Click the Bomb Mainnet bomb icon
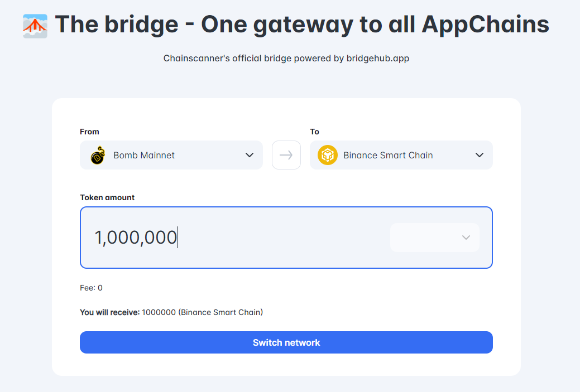Screen dimensions: 580x392 point(98,155)
